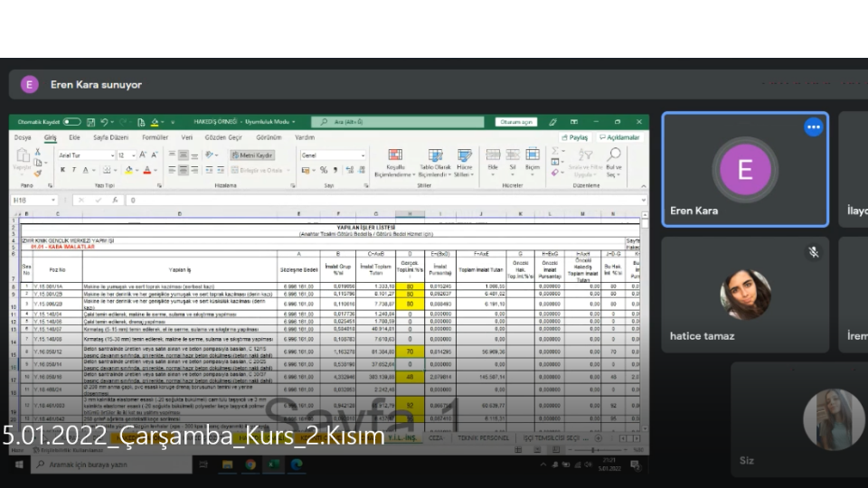Viewport: 868px width, 488px height.
Task: Click the Paylaş share button
Action: point(575,137)
